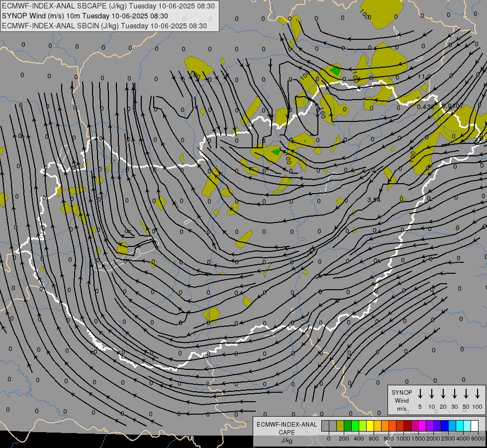Pick the pale cyan swatch right of 4000 tick
The image size is (487, 448).
click(x=467, y=426)
